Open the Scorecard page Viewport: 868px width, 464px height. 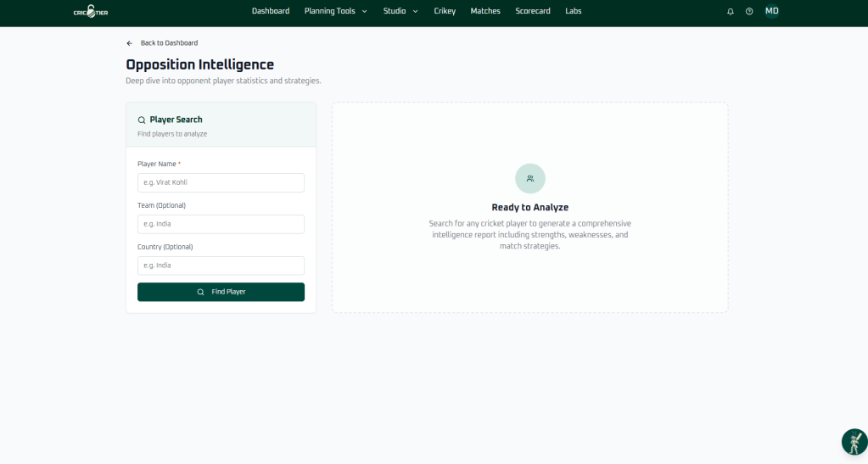pos(533,11)
